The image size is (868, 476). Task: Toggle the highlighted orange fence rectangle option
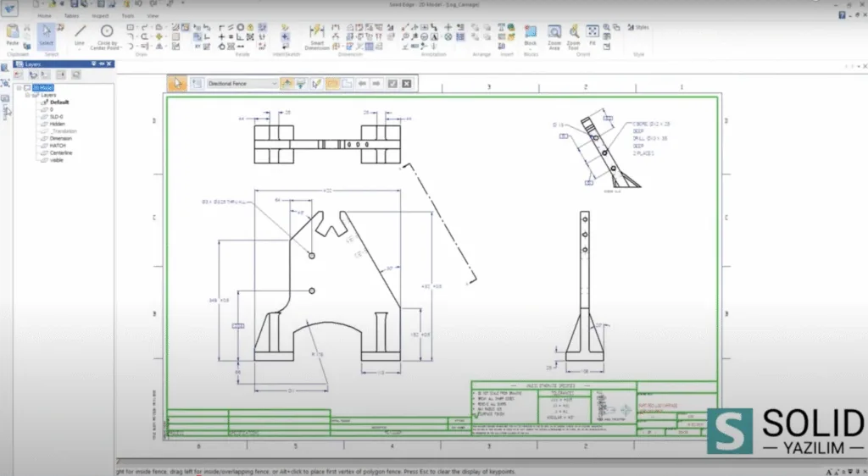(x=332, y=84)
